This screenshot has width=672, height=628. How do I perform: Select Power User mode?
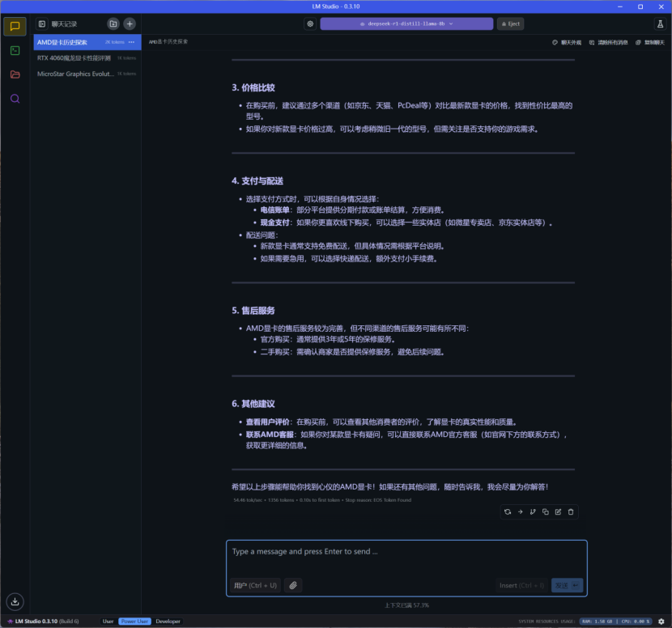134,622
